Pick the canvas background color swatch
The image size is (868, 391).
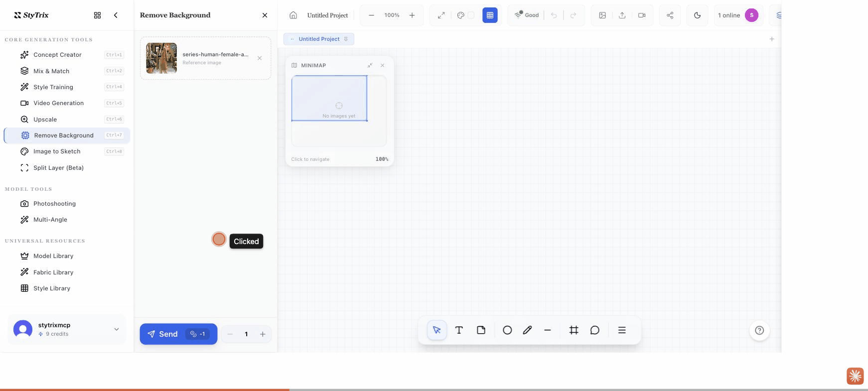[471, 15]
